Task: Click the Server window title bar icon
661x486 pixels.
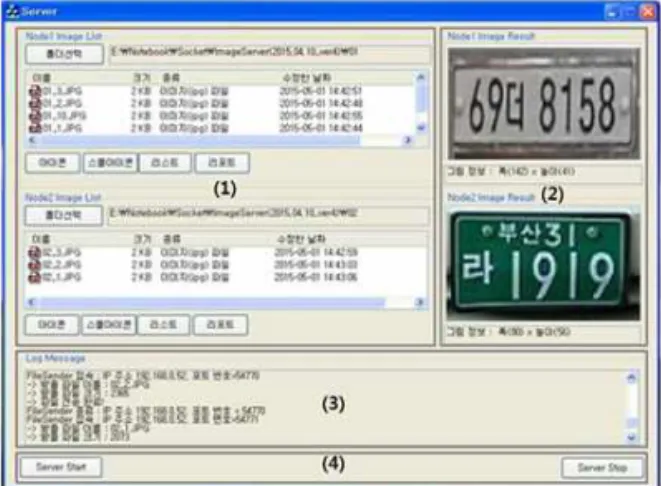Action: pos(13,11)
